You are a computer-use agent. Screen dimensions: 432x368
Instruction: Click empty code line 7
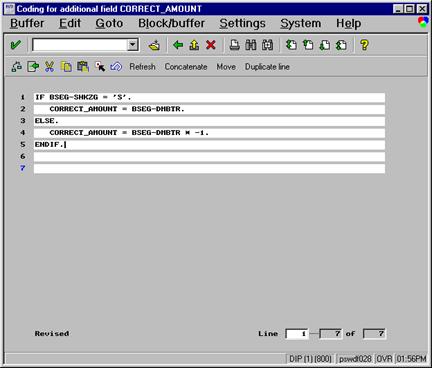pos(209,168)
